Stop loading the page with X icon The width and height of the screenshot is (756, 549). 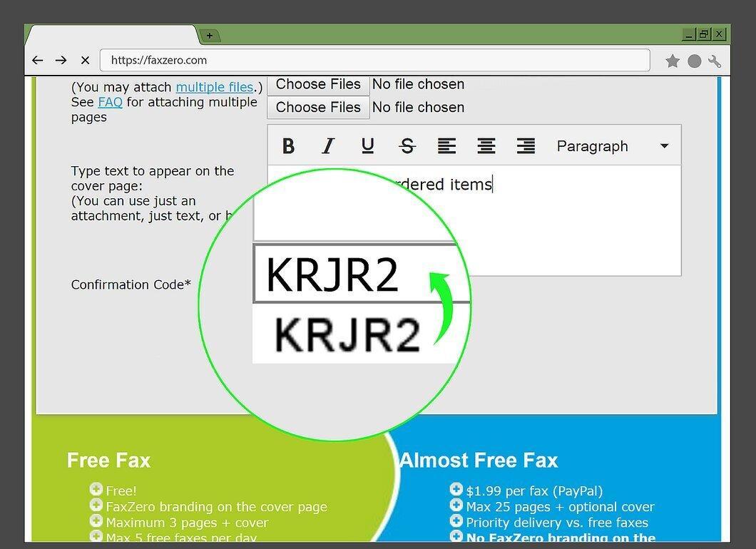point(86,61)
